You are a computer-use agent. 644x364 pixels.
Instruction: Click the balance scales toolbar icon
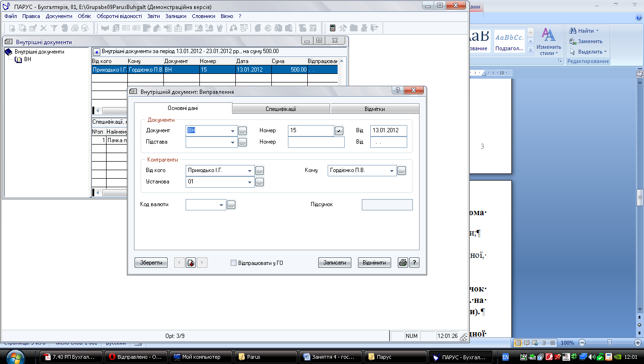(x=233, y=28)
